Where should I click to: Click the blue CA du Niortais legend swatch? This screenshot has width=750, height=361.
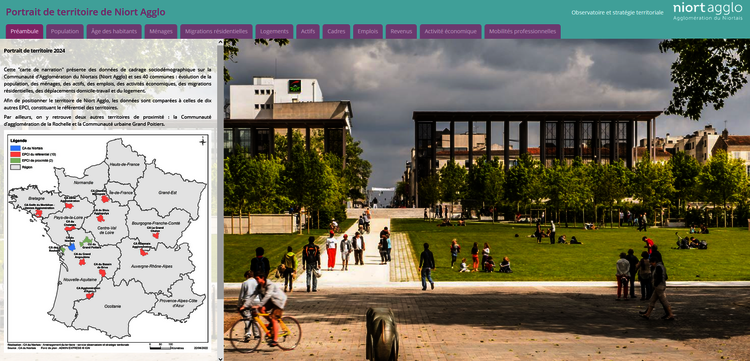[x=15, y=149]
